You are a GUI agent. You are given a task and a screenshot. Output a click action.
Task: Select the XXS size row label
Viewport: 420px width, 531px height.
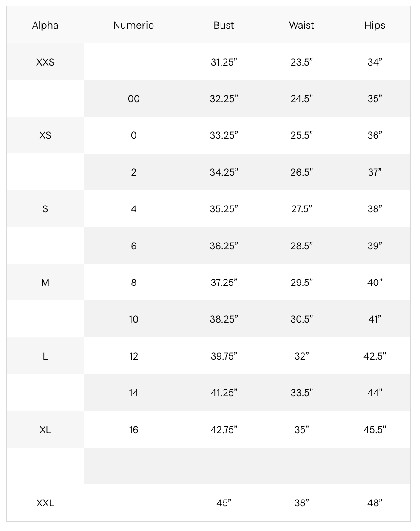click(x=45, y=62)
